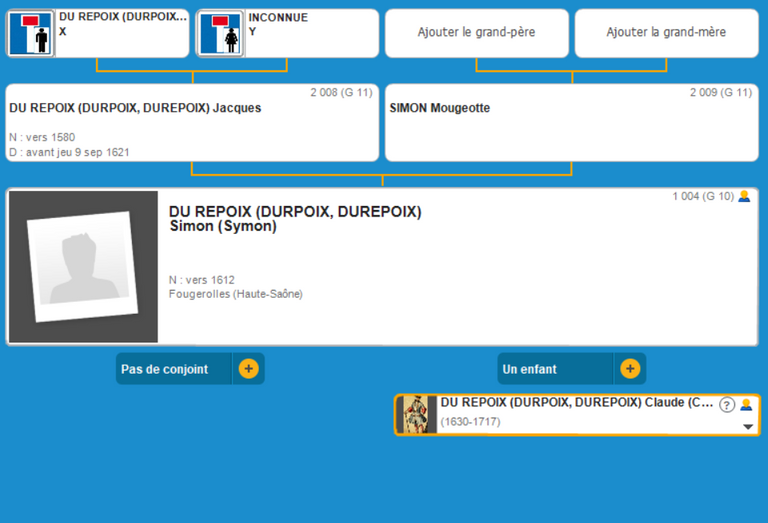This screenshot has width=768, height=523.
Task: Click the question mark icon on Claude's card
Action: [727, 405]
